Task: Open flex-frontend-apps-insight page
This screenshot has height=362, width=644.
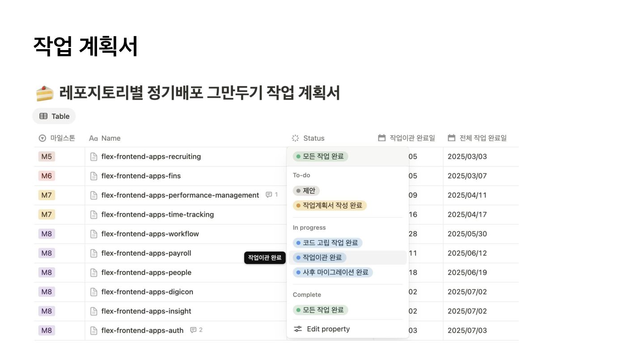Action: click(x=146, y=311)
